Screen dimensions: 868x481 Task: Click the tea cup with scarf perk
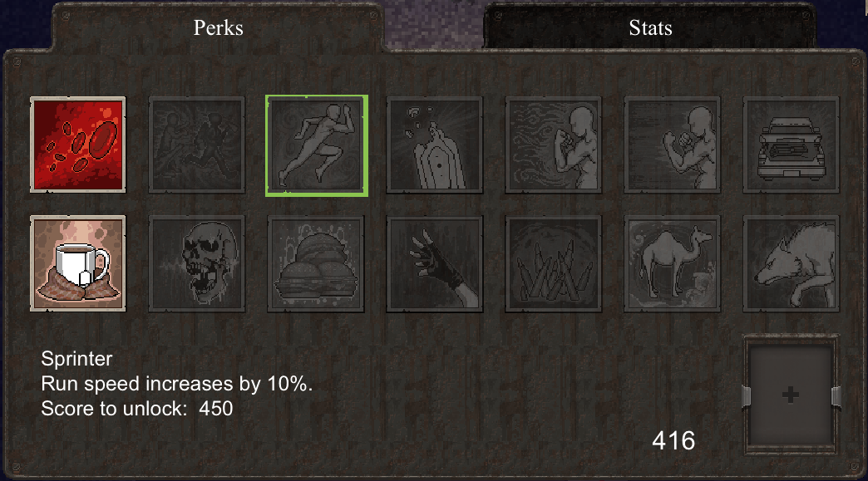pyautogui.click(x=78, y=263)
